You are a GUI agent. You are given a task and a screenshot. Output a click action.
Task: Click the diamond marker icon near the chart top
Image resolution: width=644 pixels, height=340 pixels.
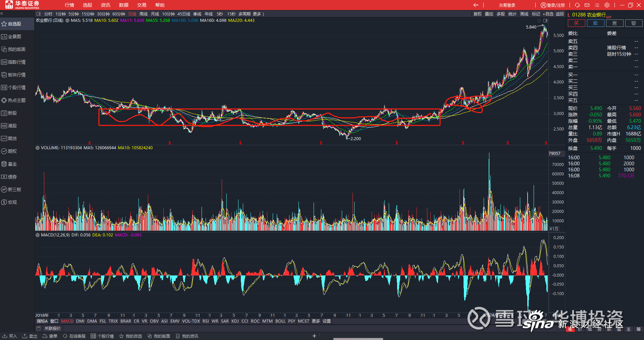pyautogui.click(x=539, y=21)
